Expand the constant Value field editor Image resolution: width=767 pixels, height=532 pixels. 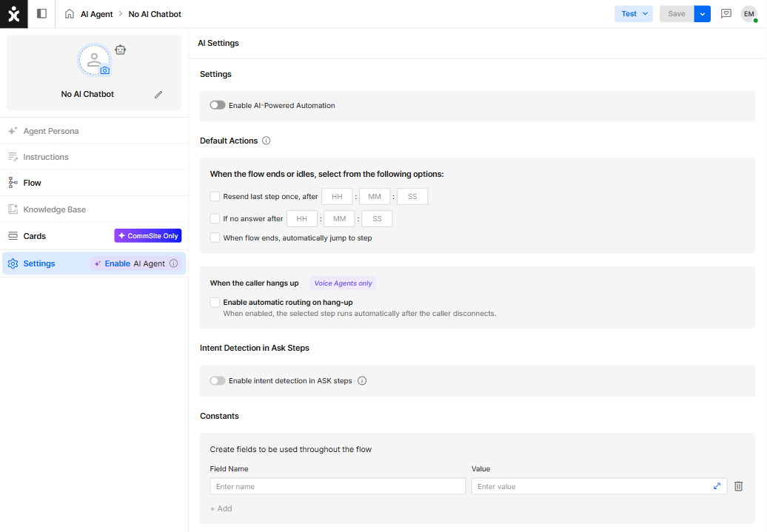[717, 486]
